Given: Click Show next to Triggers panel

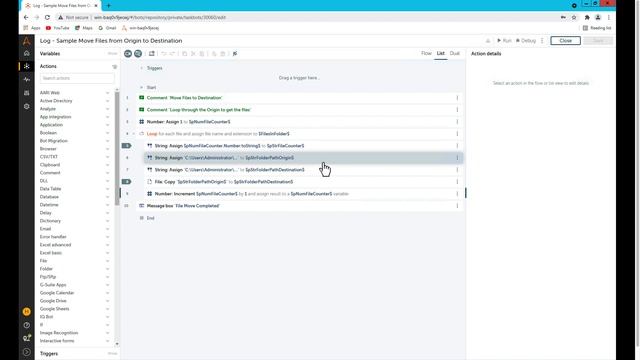Looking at the screenshot, I should coord(112,353).
